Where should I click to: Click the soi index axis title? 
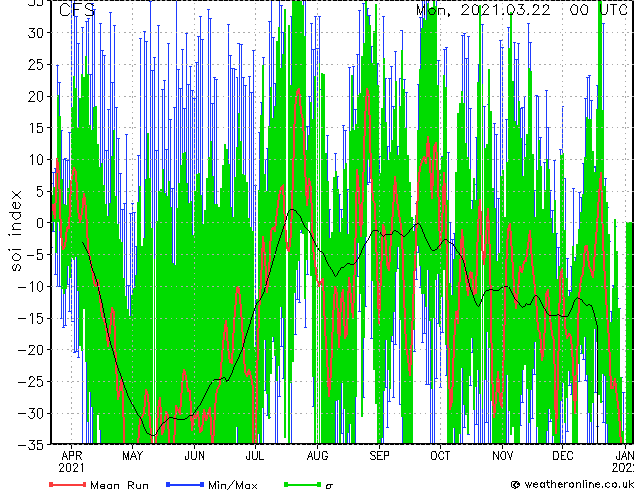pos(16,231)
